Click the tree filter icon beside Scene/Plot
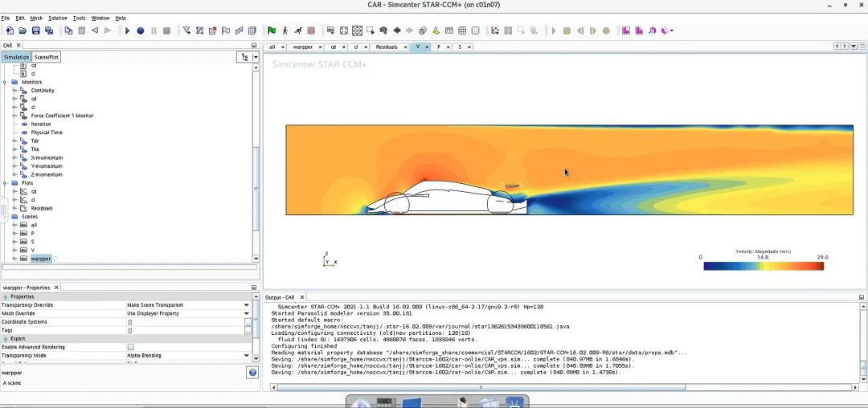 [x=244, y=57]
